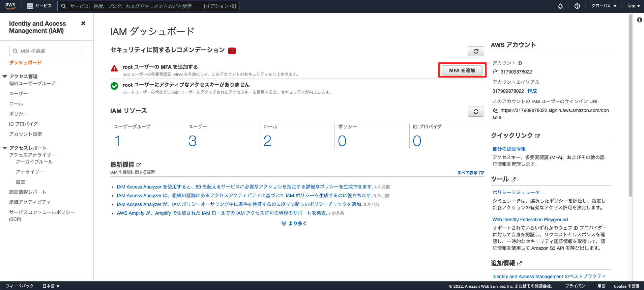Refresh the IAM リソース section

[476, 112]
